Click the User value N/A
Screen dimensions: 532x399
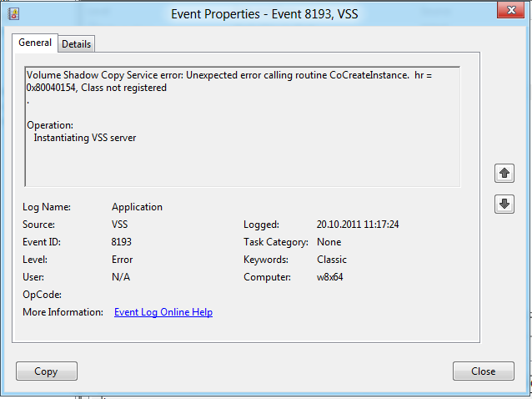(x=121, y=277)
